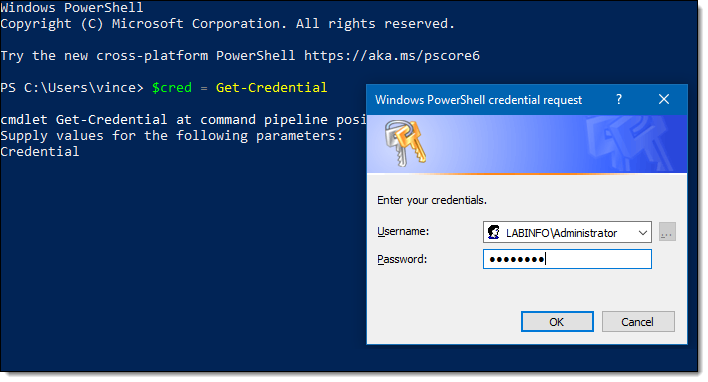Click the dialog title Windows PowerShell credential request
The image size is (708, 382).
point(478,100)
